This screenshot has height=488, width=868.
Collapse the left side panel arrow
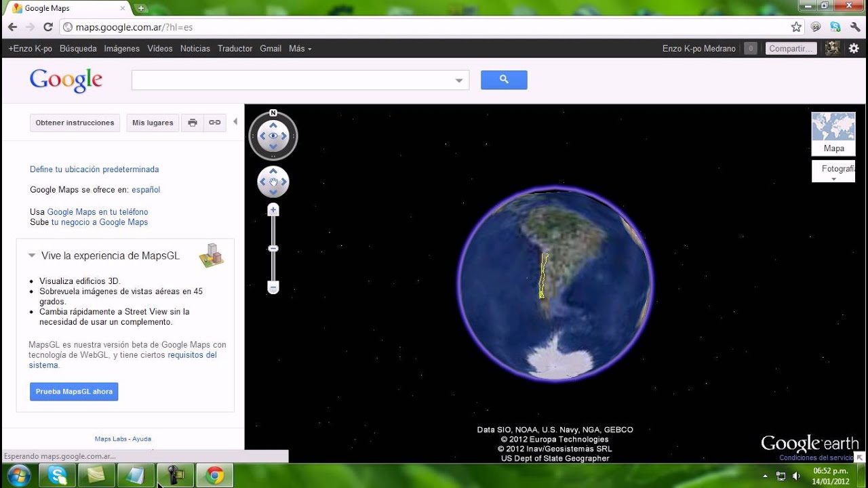[x=235, y=122]
